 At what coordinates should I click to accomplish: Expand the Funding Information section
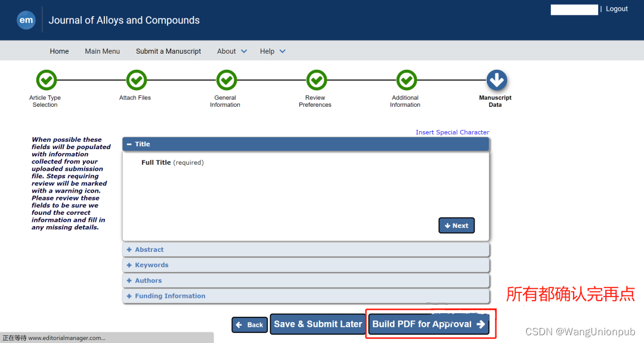(x=305, y=296)
